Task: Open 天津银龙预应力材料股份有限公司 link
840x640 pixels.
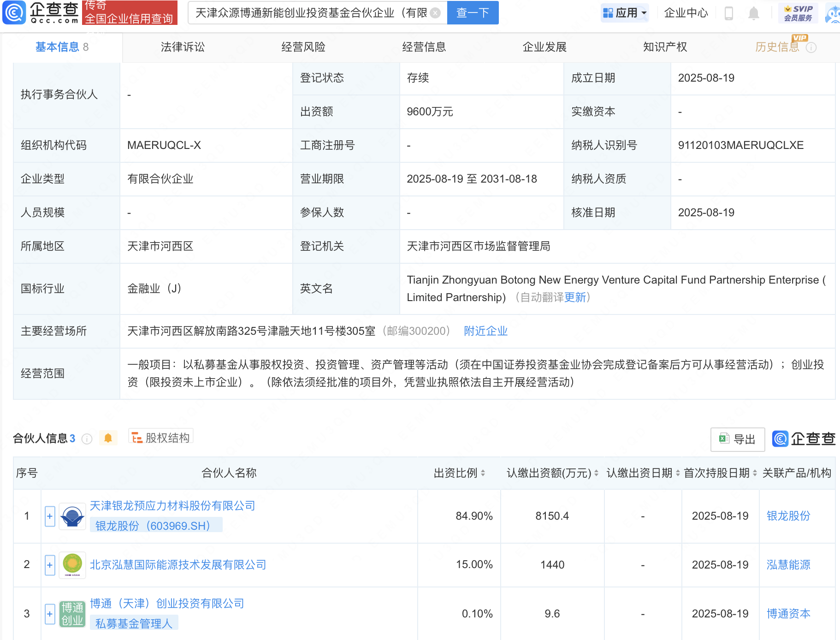Action: [172, 506]
